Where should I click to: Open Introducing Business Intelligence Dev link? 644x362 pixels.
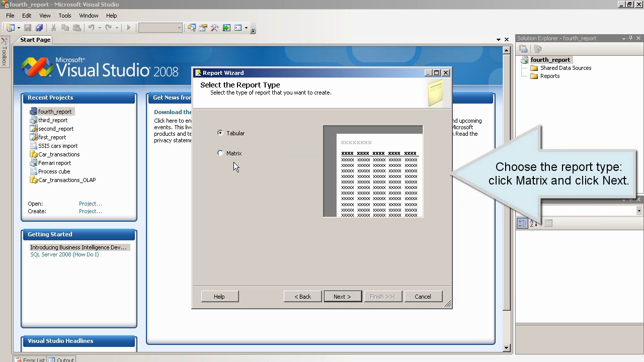(x=78, y=247)
